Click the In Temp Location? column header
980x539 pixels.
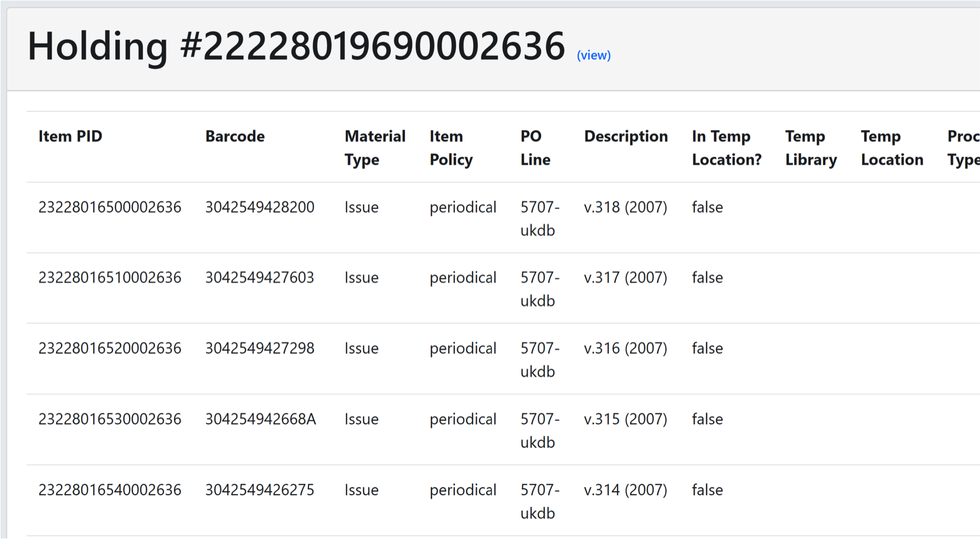[726, 147]
